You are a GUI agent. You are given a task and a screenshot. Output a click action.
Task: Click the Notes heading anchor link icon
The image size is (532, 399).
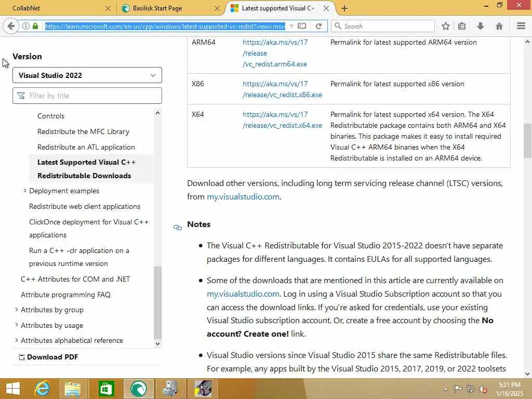pos(178,228)
